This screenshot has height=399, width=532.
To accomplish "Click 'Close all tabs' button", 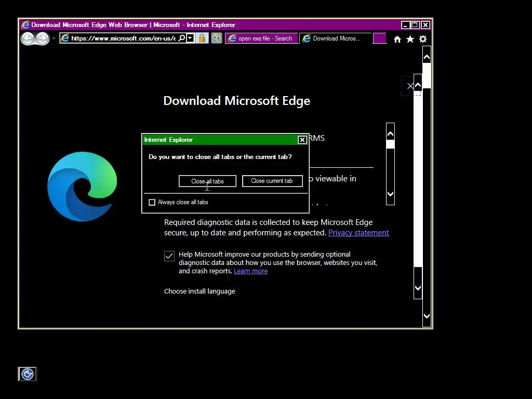I will [x=207, y=181].
